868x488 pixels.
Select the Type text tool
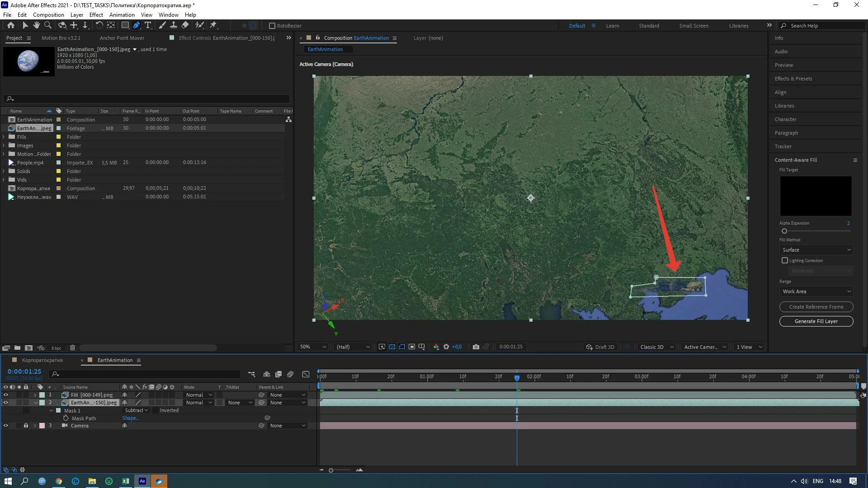pos(148,25)
